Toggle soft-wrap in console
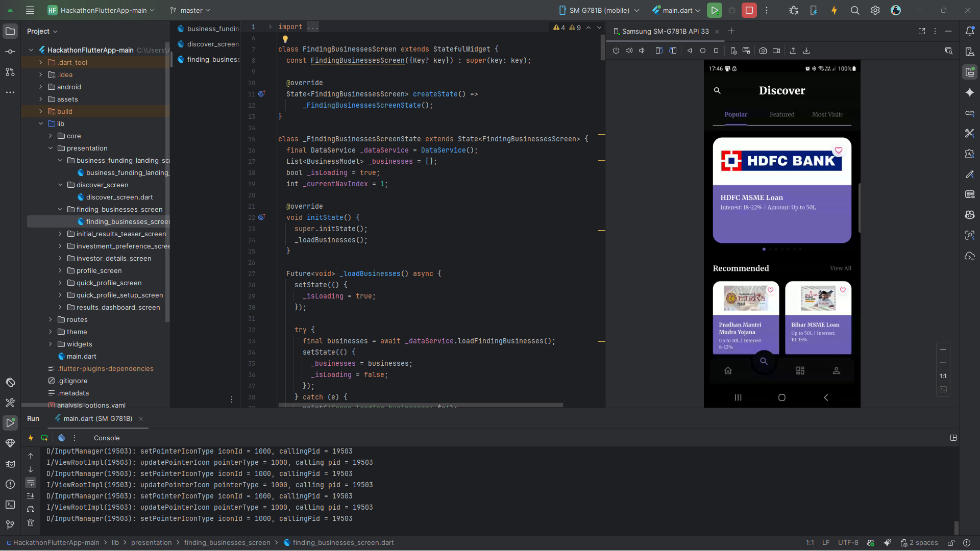The image size is (980, 551). click(31, 483)
